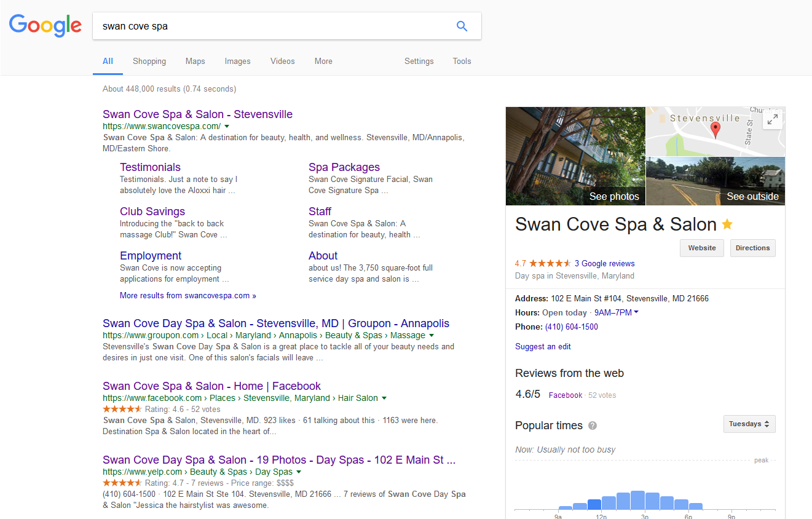This screenshot has width=812, height=519.
Task: Click the Google logo
Action: 45,26
